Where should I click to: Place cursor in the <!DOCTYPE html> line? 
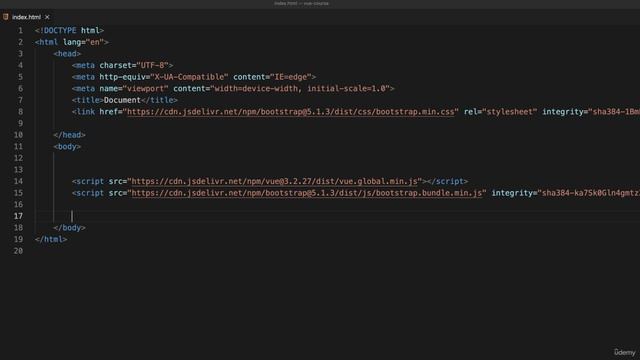[69, 31]
